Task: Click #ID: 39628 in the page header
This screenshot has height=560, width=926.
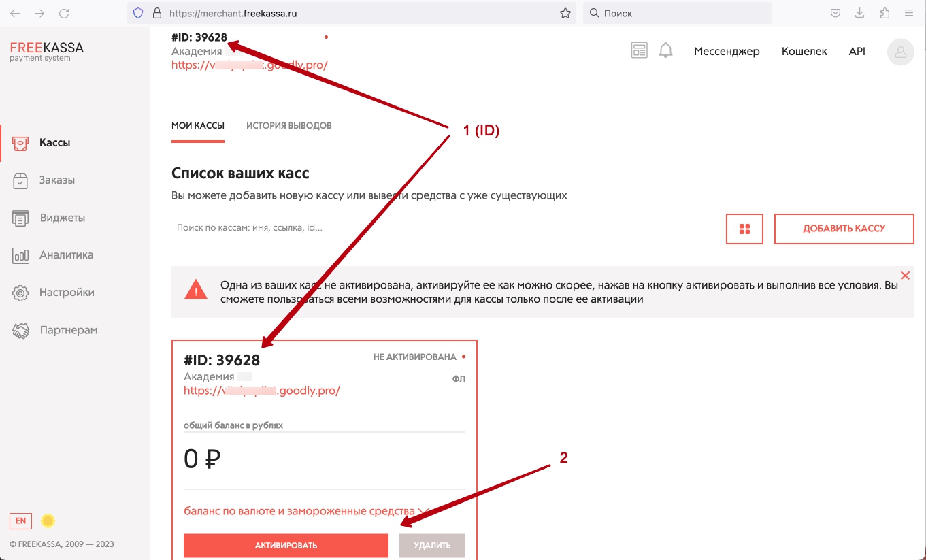Action: [199, 37]
